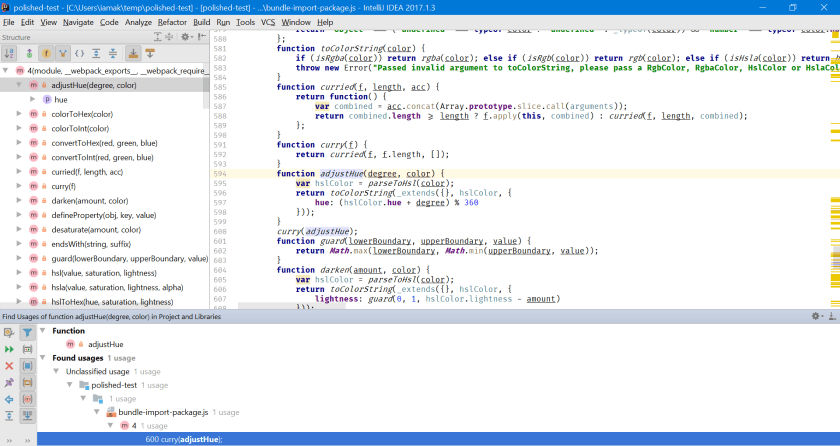The height and width of the screenshot is (446, 840).
Task: Open Find Usages settings icon
Action: pyautogui.click(x=9, y=332)
